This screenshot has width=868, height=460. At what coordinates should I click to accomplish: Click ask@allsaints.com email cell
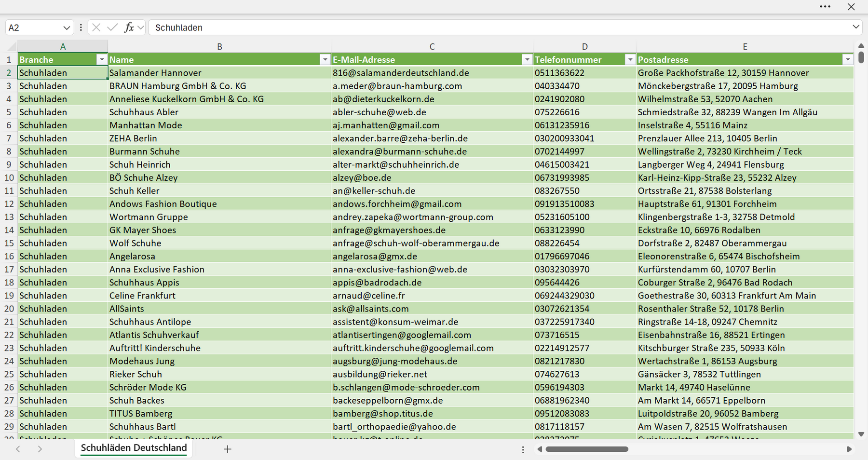click(432, 309)
